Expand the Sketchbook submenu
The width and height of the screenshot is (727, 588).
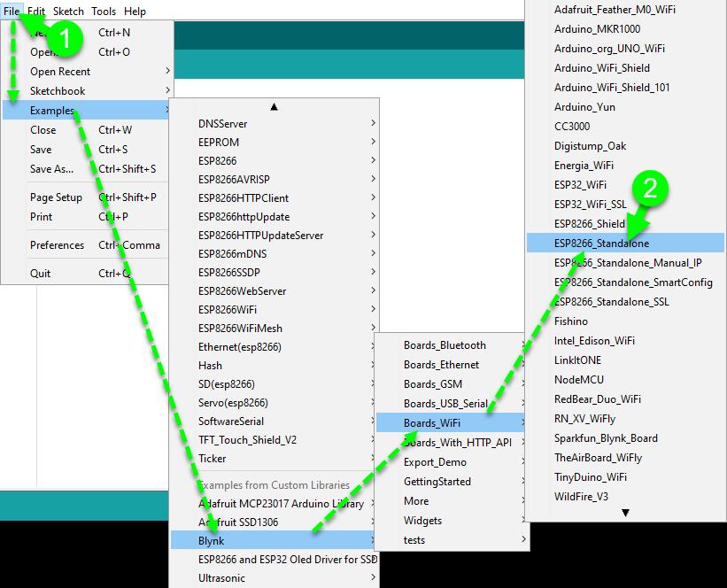tap(86, 91)
